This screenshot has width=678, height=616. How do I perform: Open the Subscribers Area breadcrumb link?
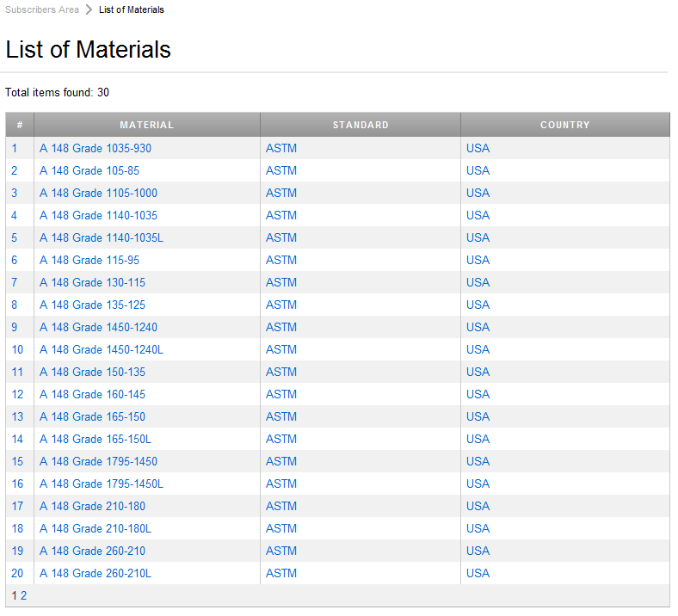point(42,9)
